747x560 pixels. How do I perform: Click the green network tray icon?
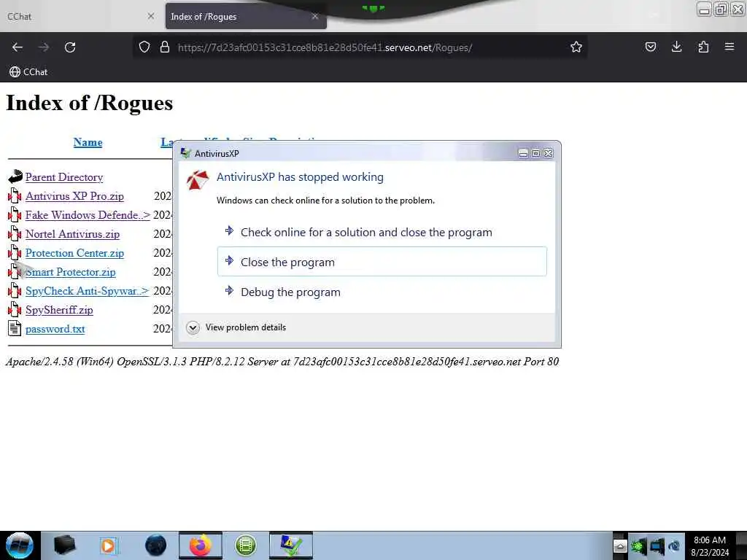638,545
